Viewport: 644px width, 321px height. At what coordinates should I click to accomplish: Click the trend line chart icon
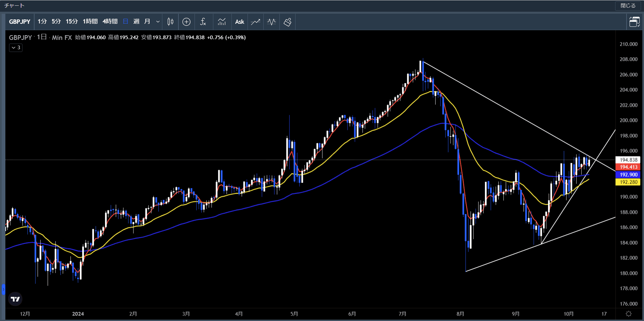[x=256, y=22]
